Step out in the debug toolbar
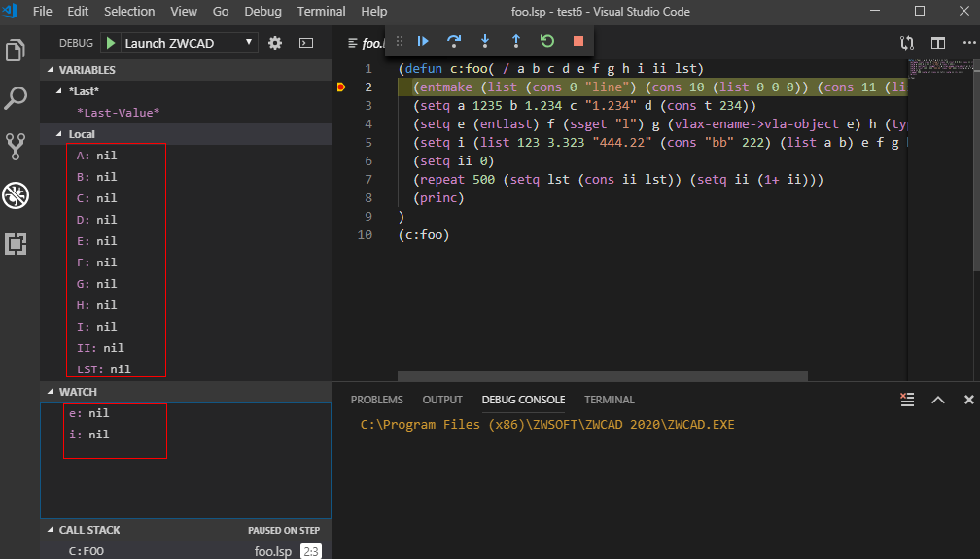The height and width of the screenshot is (559, 980). [x=516, y=41]
